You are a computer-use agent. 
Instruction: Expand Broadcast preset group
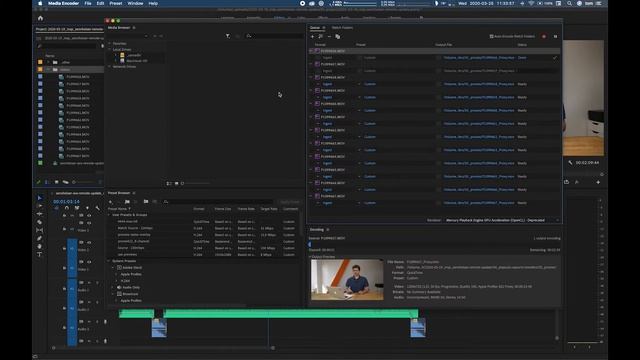[113, 294]
